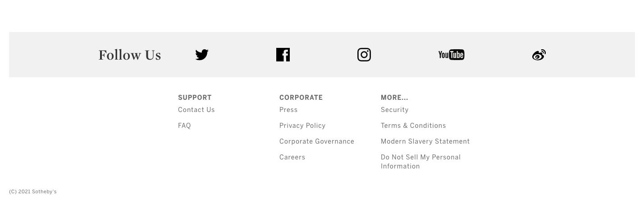Image resolution: width=644 pixels, height=210 pixels.
Task: Click the SUPPORT column heading
Action: click(x=195, y=98)
